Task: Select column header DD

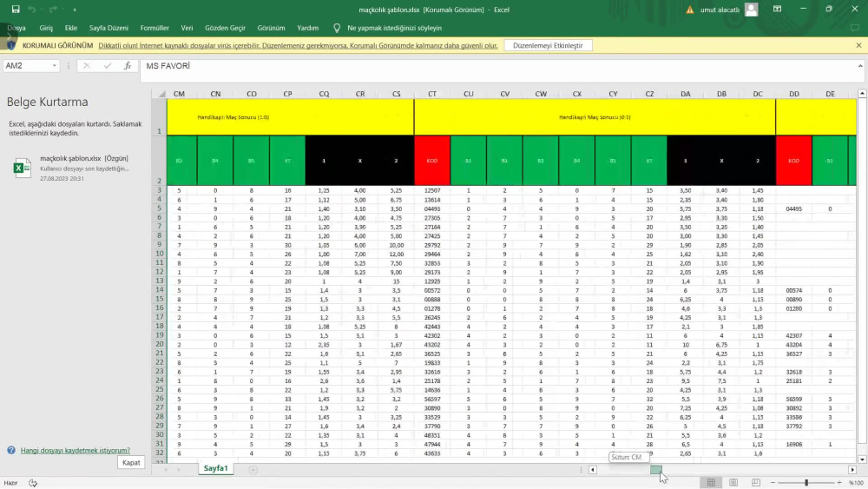Action: click(794, 94)
